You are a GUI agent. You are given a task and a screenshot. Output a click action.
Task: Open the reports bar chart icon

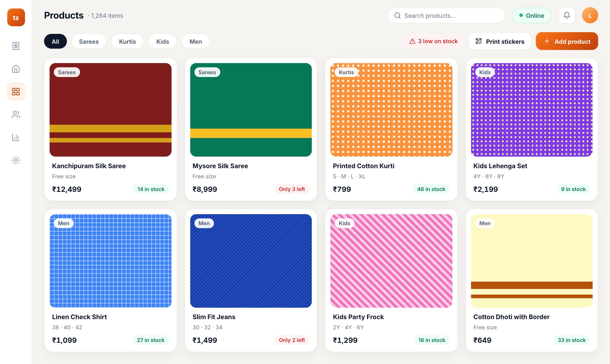pyautogui.click(x=16, y=137)
